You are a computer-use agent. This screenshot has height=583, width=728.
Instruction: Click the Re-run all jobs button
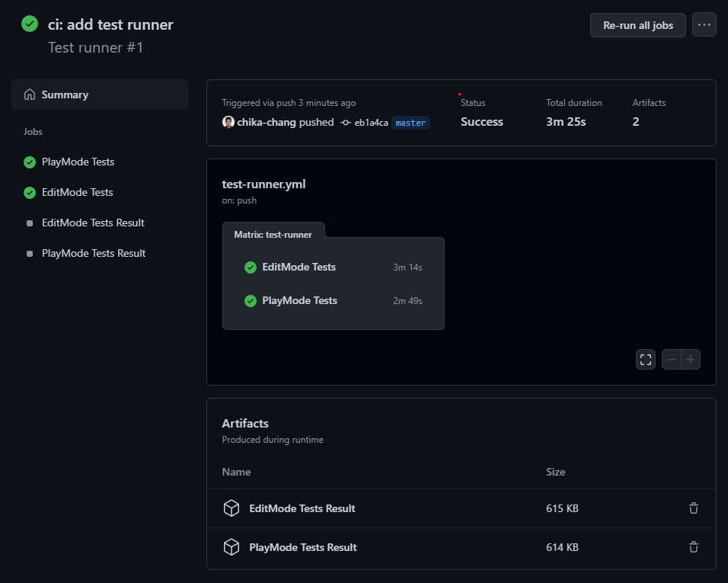tap(637, 25)
